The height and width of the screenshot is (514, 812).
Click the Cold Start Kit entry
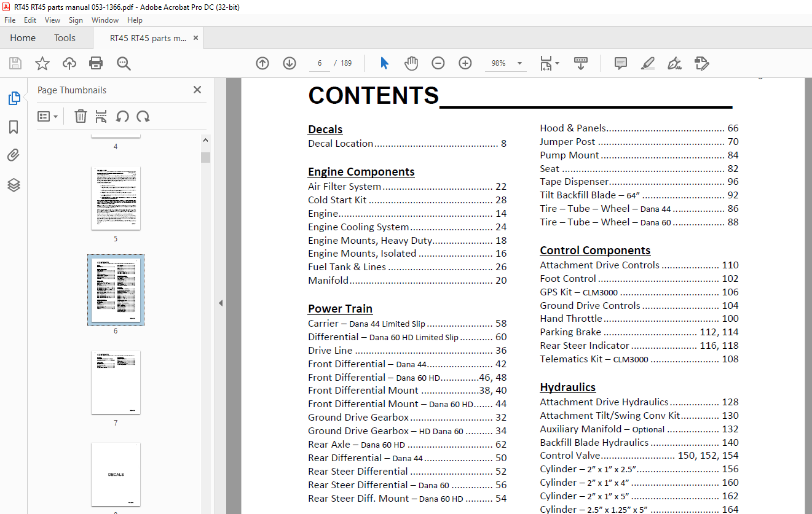[407, 200]
